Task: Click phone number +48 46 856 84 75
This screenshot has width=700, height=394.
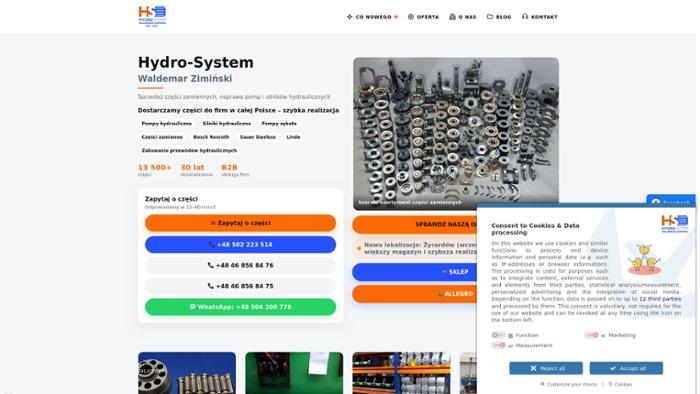Action: coord(240,286)
